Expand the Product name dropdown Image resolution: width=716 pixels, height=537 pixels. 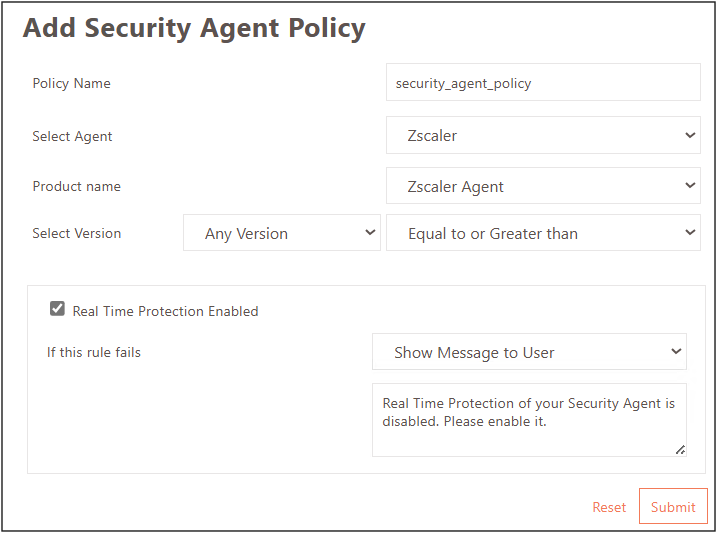pyautogui.click(x=542, y=186)
